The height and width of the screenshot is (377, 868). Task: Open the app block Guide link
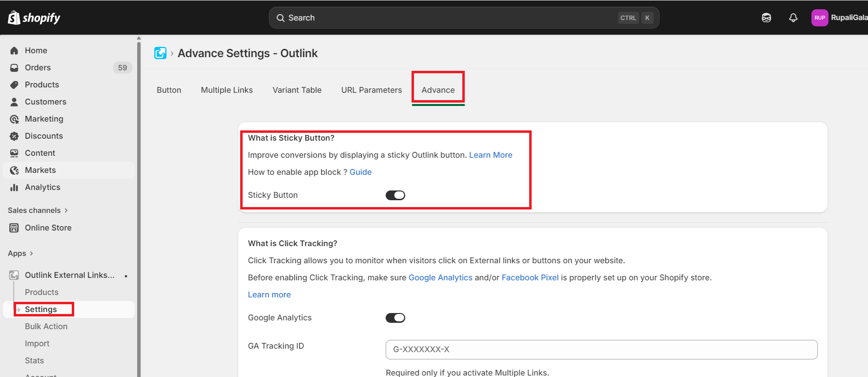pos(361,172)
